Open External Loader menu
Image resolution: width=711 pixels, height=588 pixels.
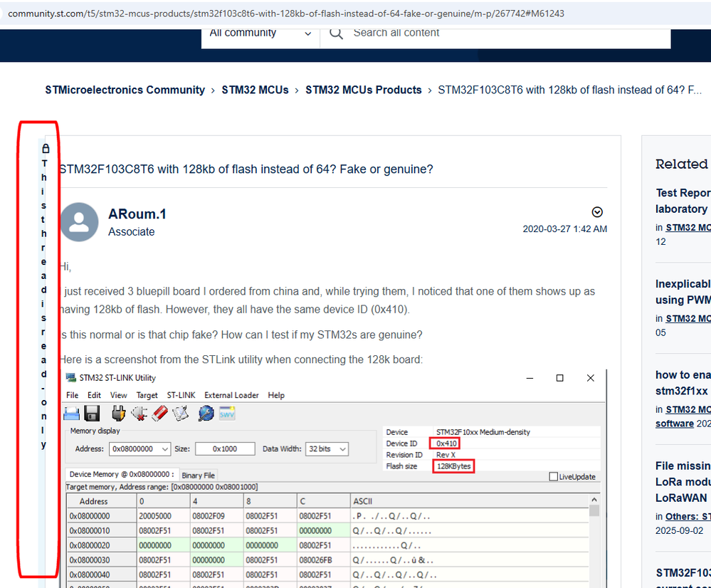click(x=231, y=395)
